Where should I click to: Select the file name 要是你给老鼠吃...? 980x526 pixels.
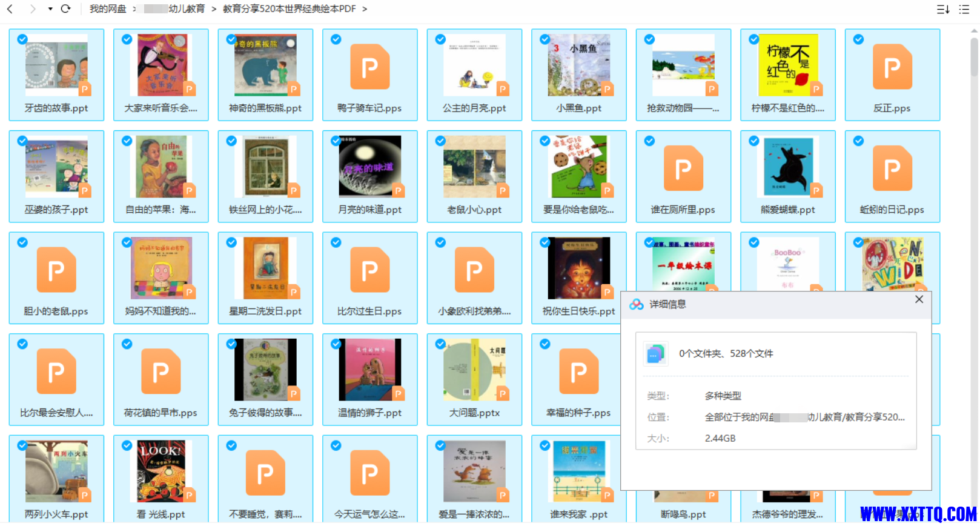pos(579,210)
